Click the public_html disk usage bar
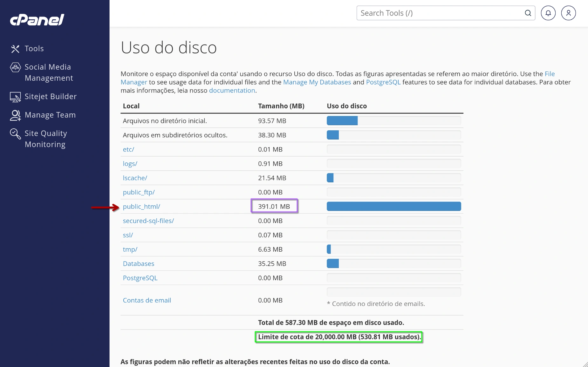 point(393,206)
